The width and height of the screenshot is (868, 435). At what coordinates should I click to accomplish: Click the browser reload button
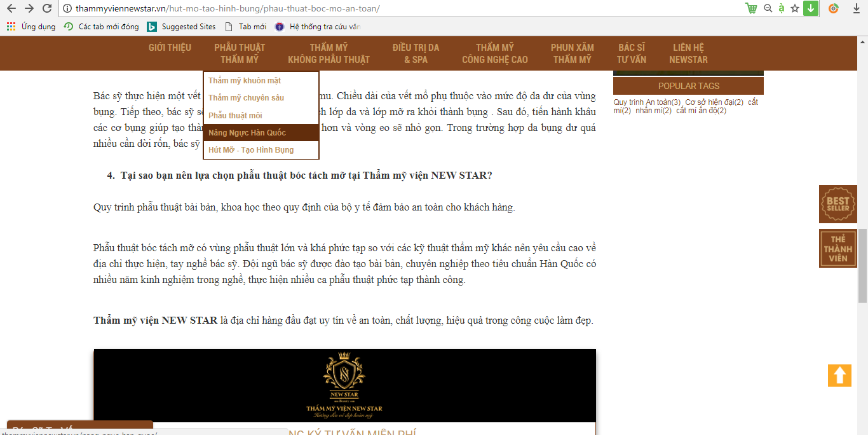pos(47,8)
